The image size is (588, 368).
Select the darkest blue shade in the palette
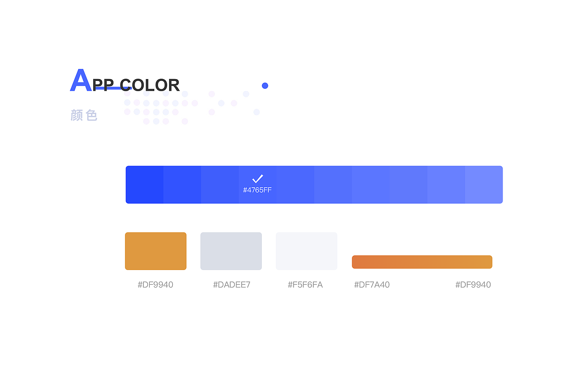pyautogui.click(x=145, y=184)
